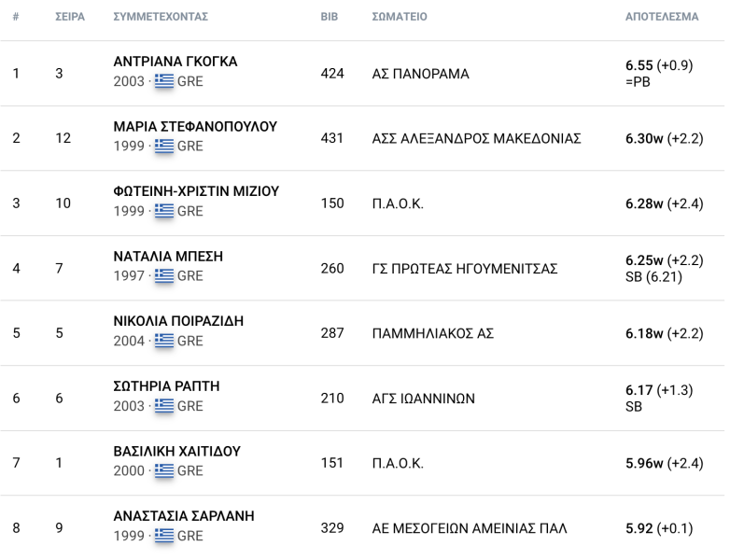
Task: Click result 6.55 for first place
Action: [x=639, y=65]
